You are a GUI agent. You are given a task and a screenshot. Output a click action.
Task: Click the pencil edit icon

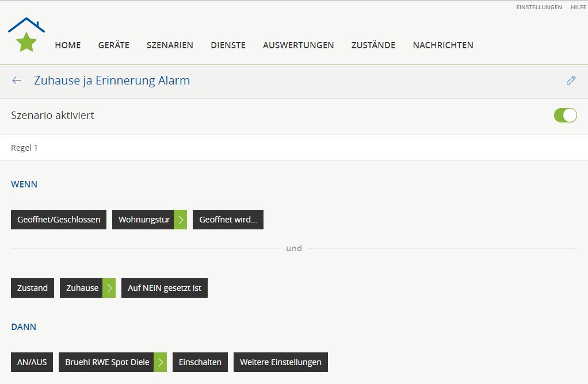(571, 80)
